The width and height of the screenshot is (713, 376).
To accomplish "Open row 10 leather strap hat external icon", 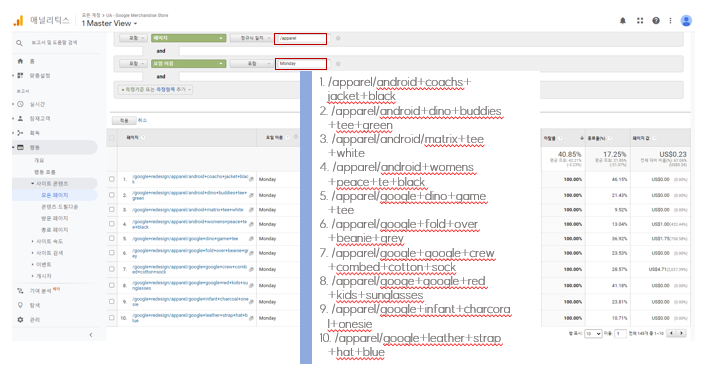I will pos(251,318).
